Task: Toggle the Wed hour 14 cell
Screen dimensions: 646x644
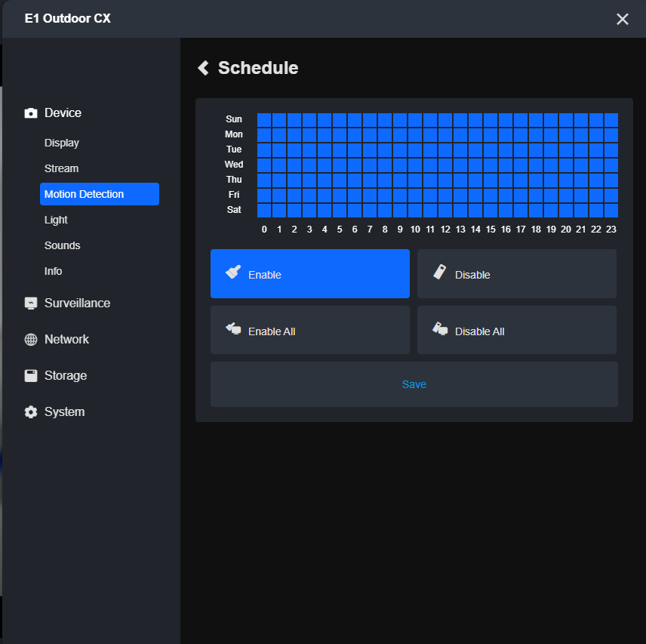Action: click(475, 165)
